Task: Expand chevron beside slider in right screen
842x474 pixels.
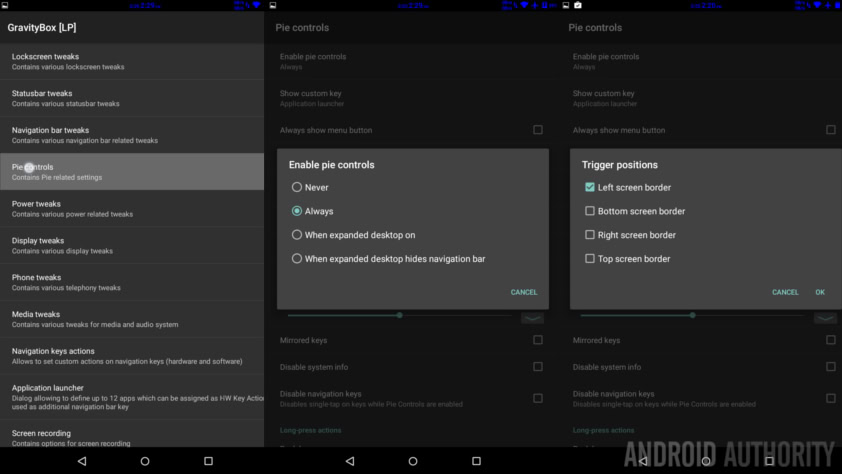Action: click(825, 318)
